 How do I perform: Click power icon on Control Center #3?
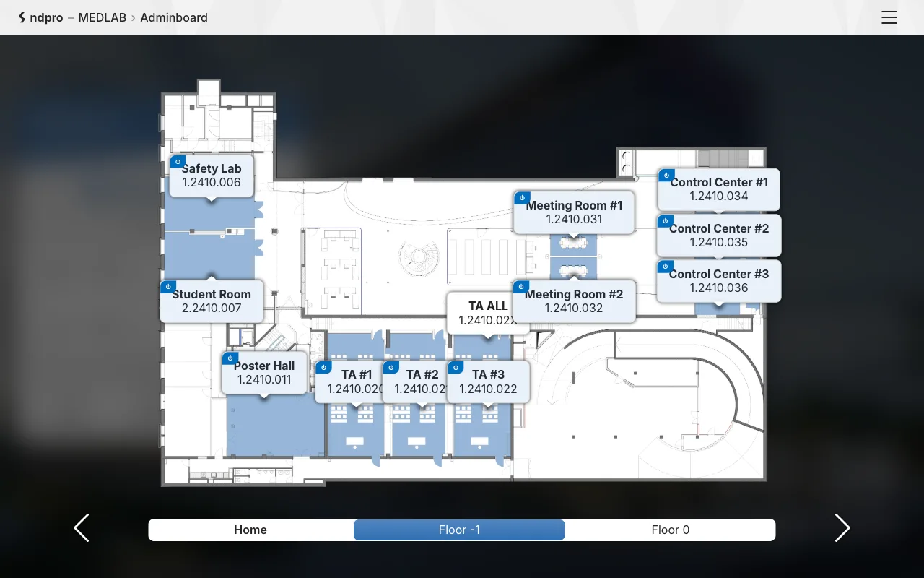point(666,267)
